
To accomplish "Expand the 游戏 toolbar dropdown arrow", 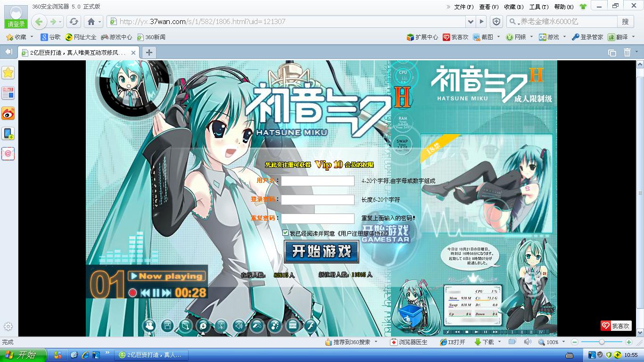I will click(564, 37).
